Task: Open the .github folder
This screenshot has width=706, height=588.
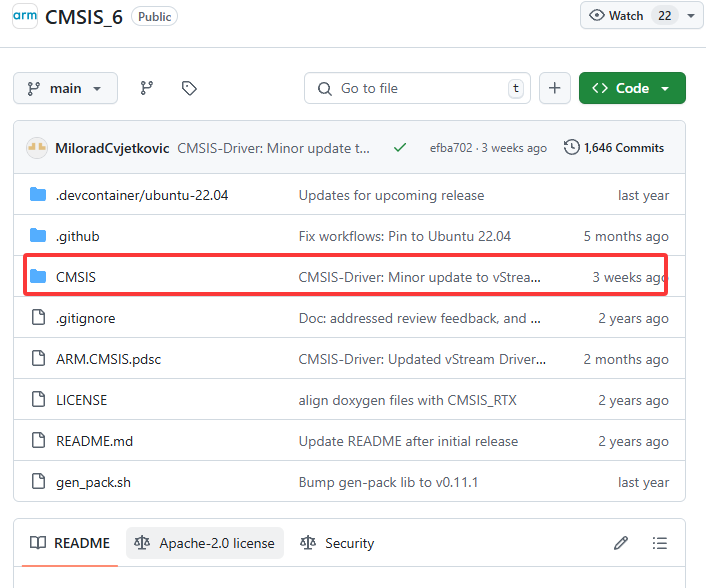Action: (77, 236)
